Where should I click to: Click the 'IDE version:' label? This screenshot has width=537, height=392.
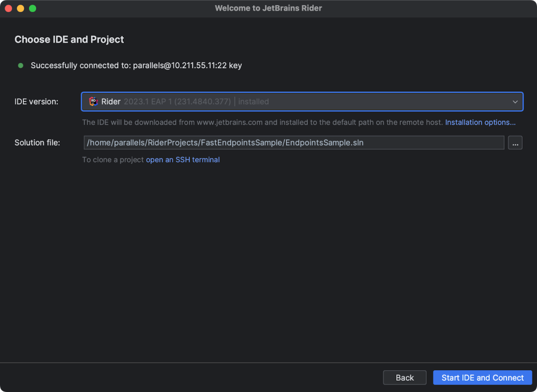[36, 101]
